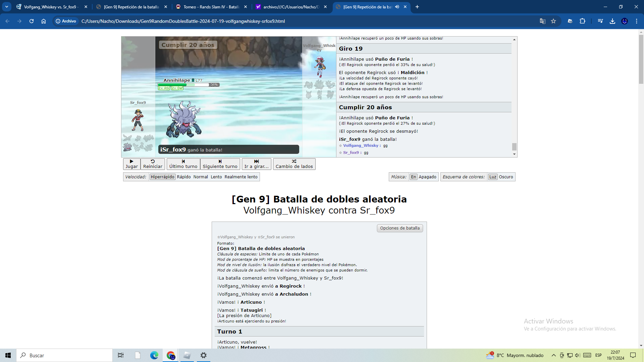Choose Oscuro color scheme
The image size is (644, 362).
(506, 177)
